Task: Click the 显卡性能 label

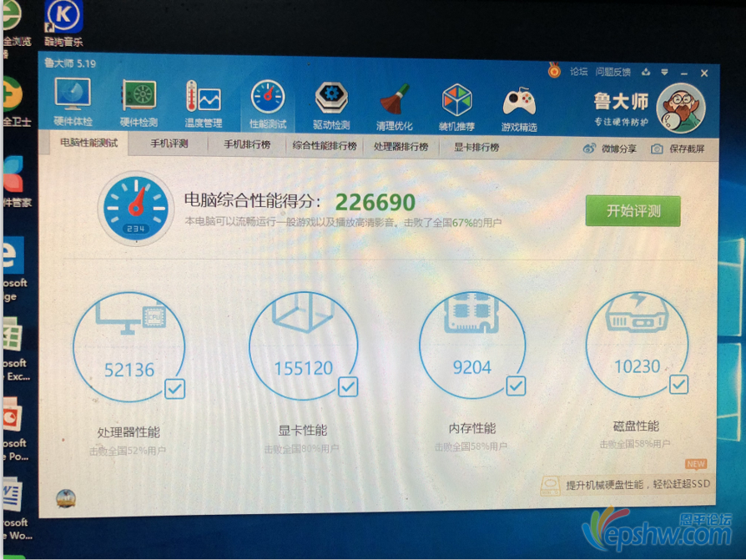Action: (x=303, y=431)
